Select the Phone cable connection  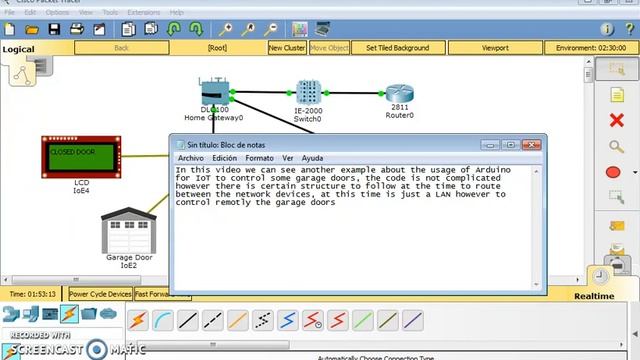coord(263,320)
